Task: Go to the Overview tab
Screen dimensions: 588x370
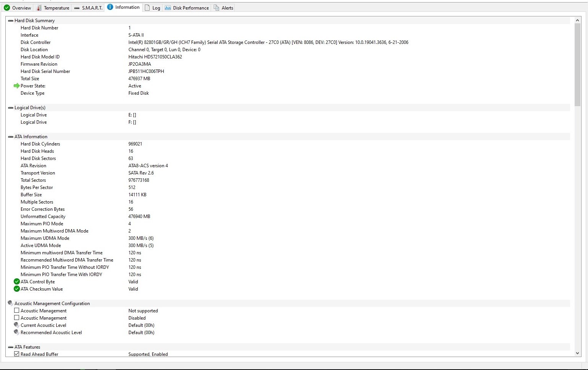Action: [18, 8]
